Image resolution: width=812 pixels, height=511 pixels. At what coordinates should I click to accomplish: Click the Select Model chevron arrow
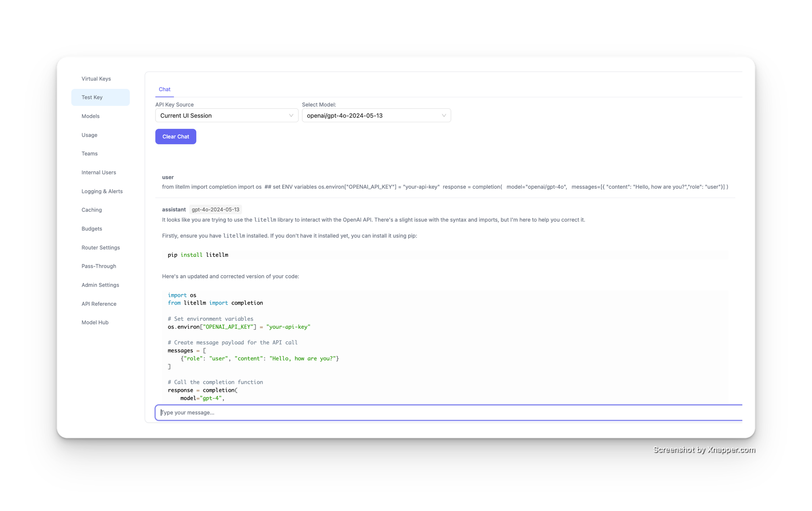point(444,115)
